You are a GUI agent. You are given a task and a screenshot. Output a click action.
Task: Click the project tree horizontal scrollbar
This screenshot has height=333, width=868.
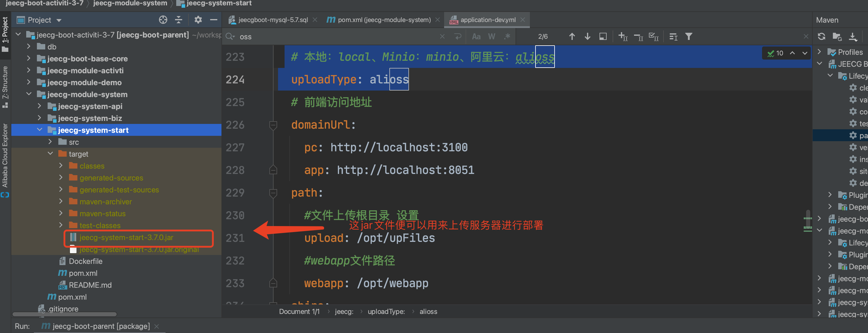click(x=65, y=315)
